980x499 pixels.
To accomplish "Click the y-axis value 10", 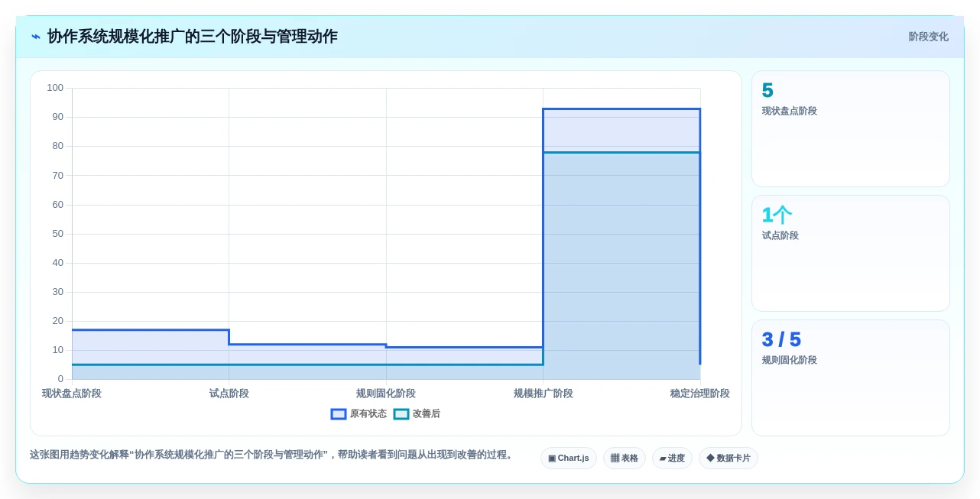I will pyautogui.click(x=58, y=350).
